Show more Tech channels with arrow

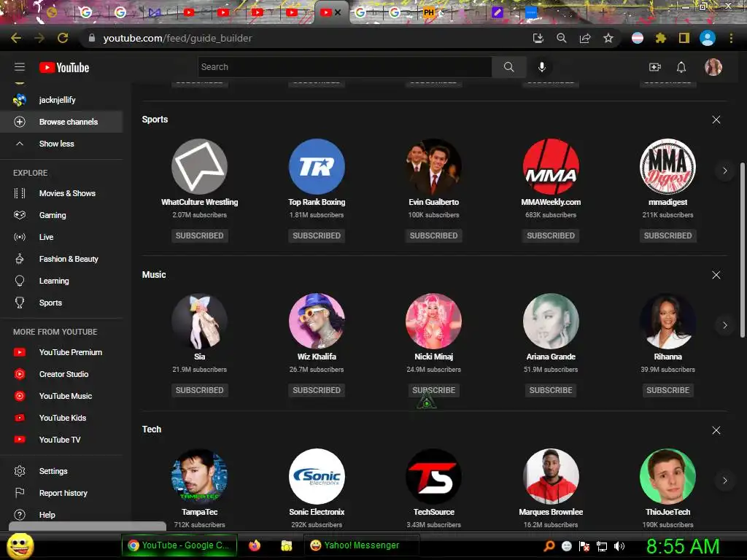point(724,481)
